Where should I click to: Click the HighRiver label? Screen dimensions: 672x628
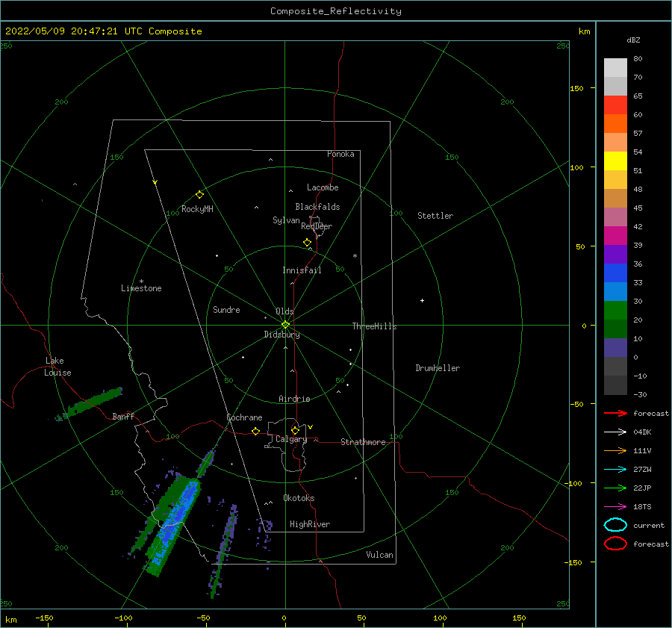point(310,524)
